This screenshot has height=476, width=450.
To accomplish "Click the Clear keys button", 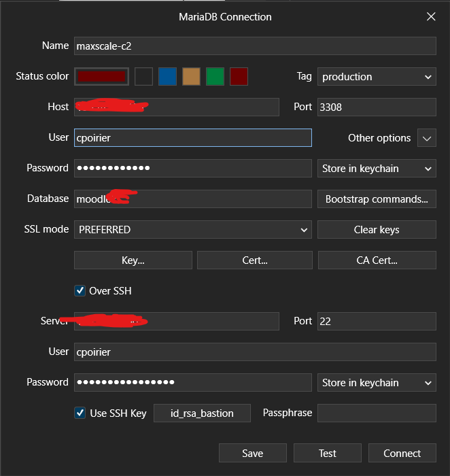I will [x=377, y=230].
